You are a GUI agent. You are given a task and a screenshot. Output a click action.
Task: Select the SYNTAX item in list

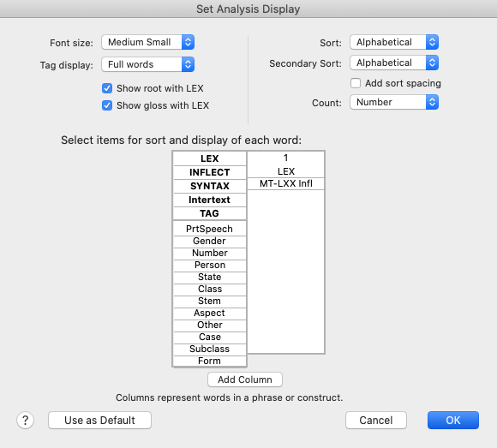(210, 186)
